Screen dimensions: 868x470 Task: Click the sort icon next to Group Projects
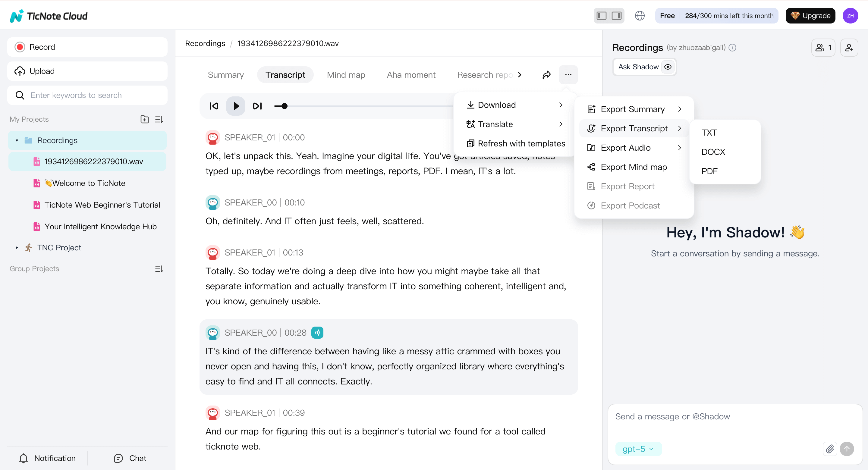point(159,268)
